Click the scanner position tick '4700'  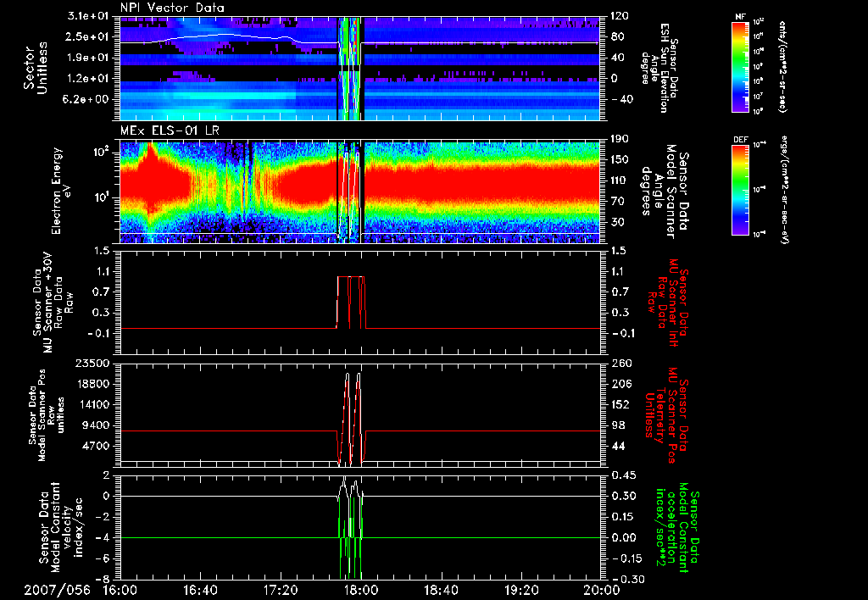click(x=94, y=446)
